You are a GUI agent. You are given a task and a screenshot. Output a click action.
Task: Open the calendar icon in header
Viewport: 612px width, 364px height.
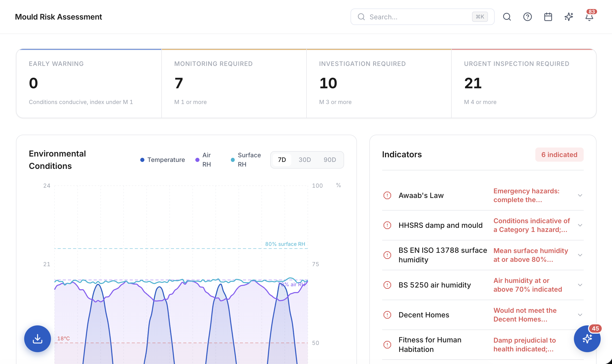(x=548, y=17)
